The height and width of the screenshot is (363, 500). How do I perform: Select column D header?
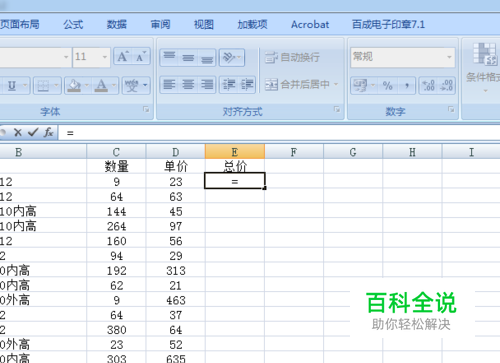(x=176, y=152)
